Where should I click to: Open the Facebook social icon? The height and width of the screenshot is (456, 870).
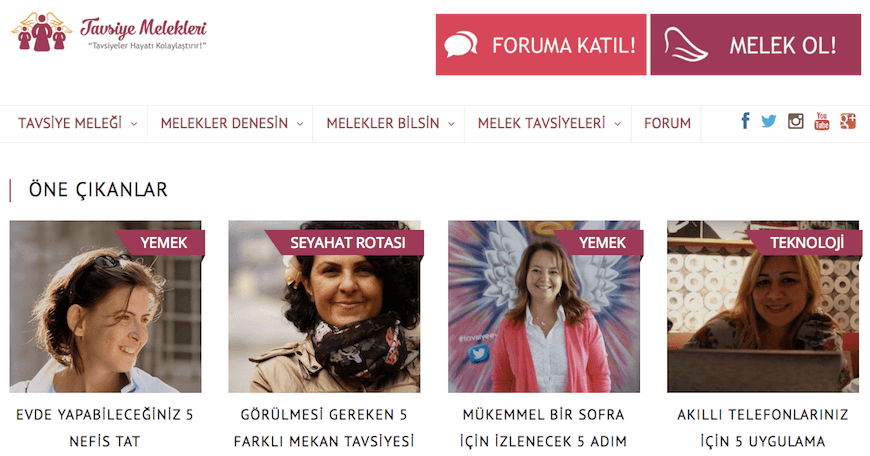[x=745, y=120]
